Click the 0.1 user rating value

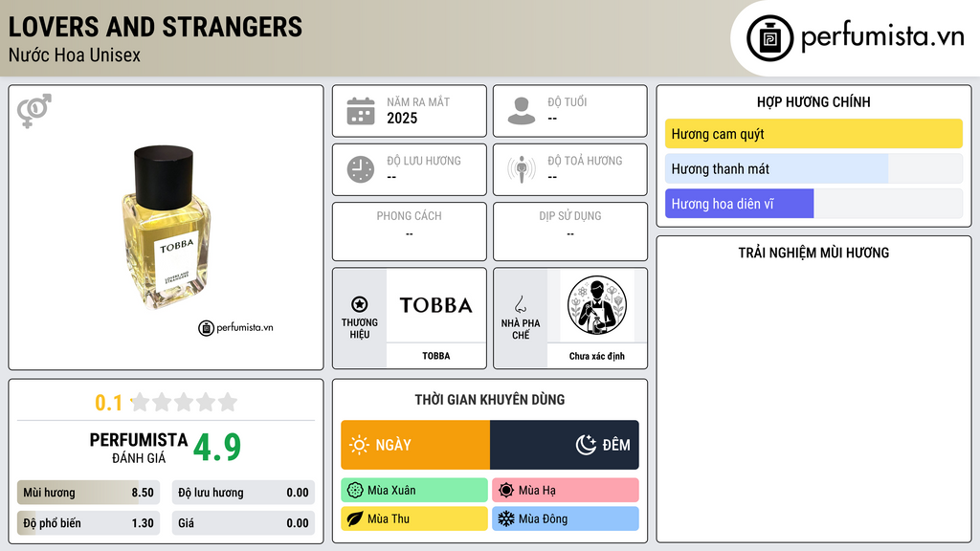point(108,403)
